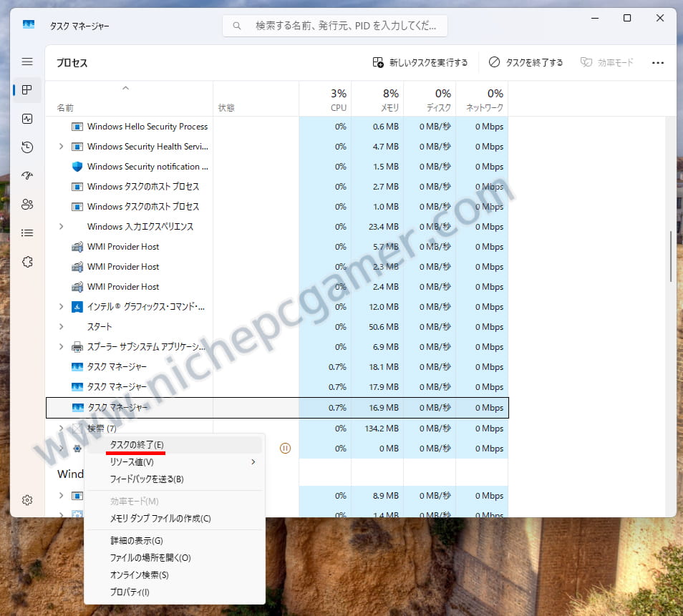683x616 pixels.
Task: Open Task Manager settings gear
Action: pos(27,500)
